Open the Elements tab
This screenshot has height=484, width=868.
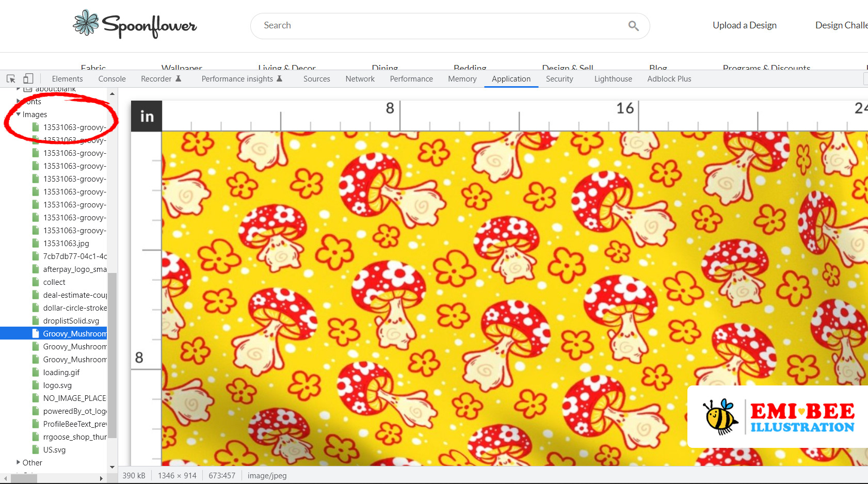67,79
